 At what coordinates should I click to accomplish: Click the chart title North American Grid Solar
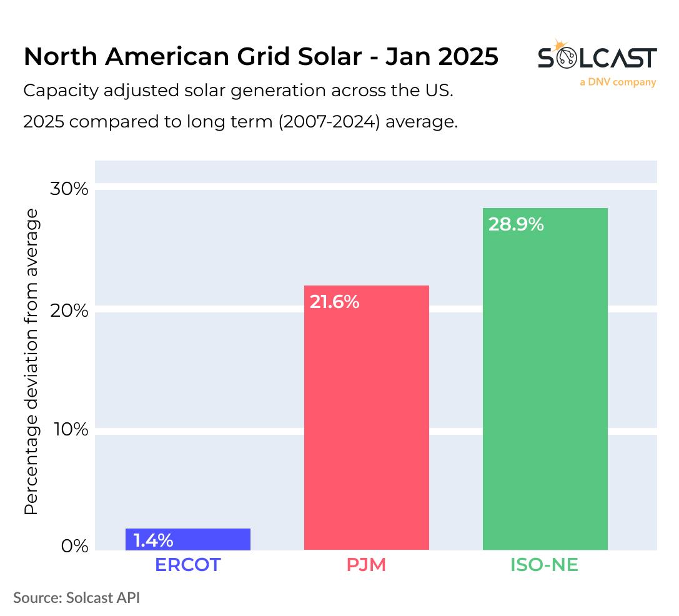click(260, 57)
